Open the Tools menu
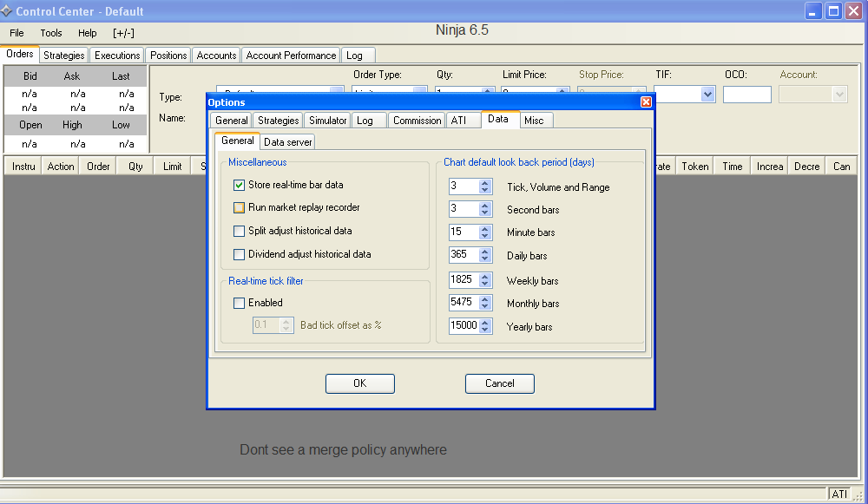868x504 pixels. coord(51,33)
